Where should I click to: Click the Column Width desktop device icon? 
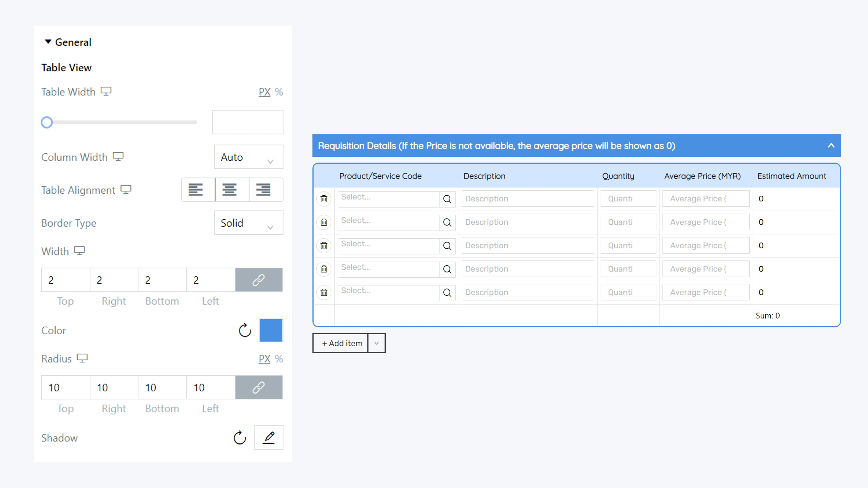coord(118,157)
